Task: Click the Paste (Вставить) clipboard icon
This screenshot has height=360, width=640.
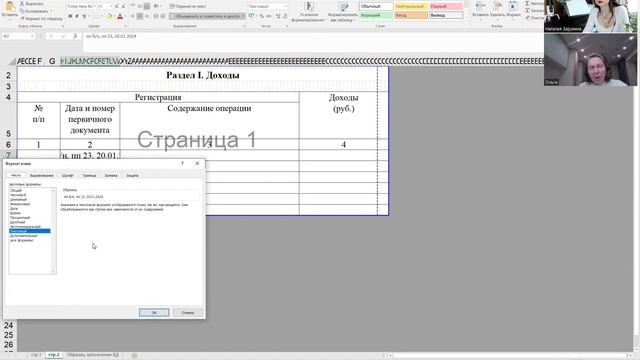Action: point(9,7)
